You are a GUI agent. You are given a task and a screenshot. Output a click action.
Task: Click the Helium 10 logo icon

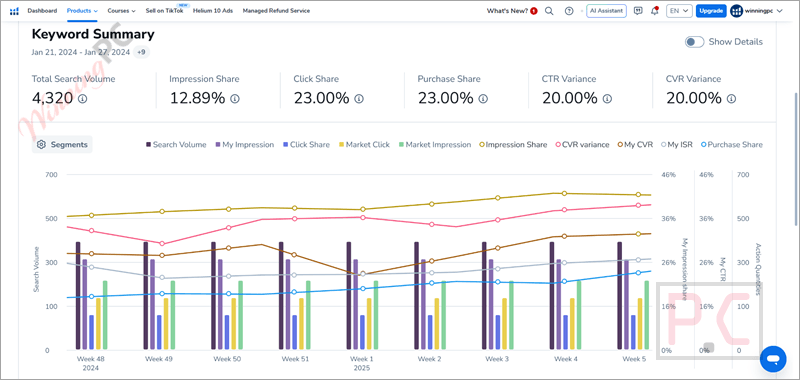click(x=14, y=11)
